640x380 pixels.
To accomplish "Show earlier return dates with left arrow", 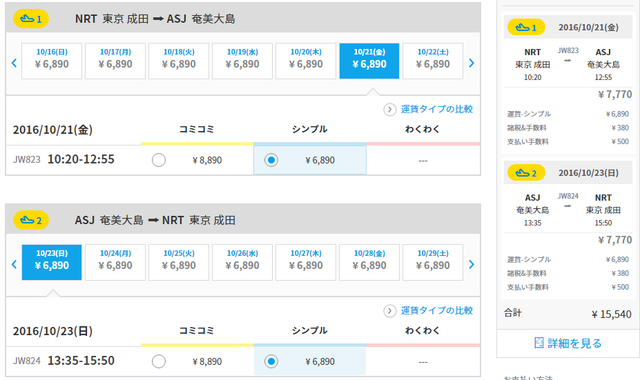I will click(14, 264).
